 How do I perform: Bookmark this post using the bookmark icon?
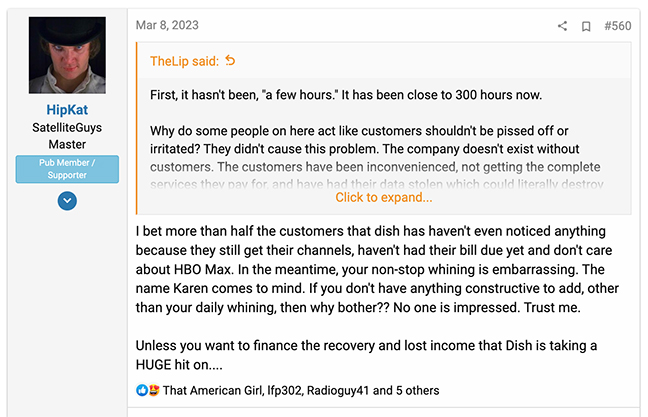[x=586, y=26]
